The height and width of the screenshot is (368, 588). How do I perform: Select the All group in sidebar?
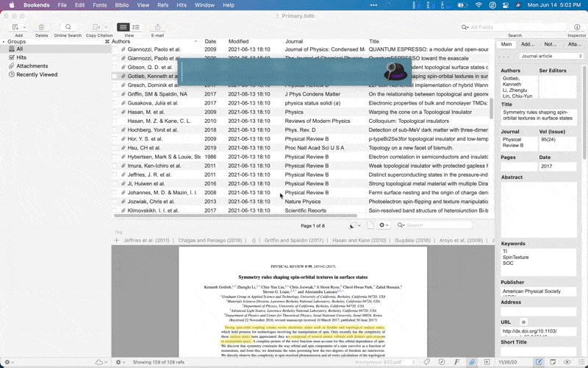point(57,49)
